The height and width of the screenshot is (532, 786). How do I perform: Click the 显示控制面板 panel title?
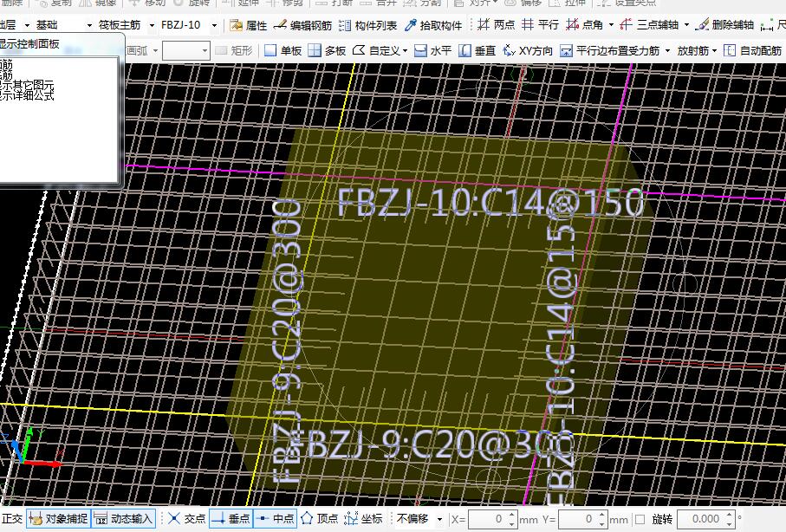(x=29, y=44)
